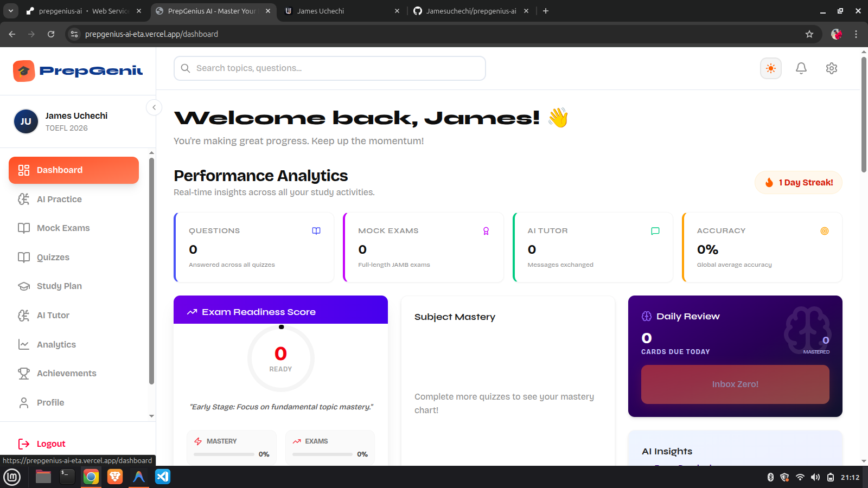The height and width of the screenshot is (488, 868).
Task: Click the trending arrow icon beside Exam Readiness
Action: (192, 312)
